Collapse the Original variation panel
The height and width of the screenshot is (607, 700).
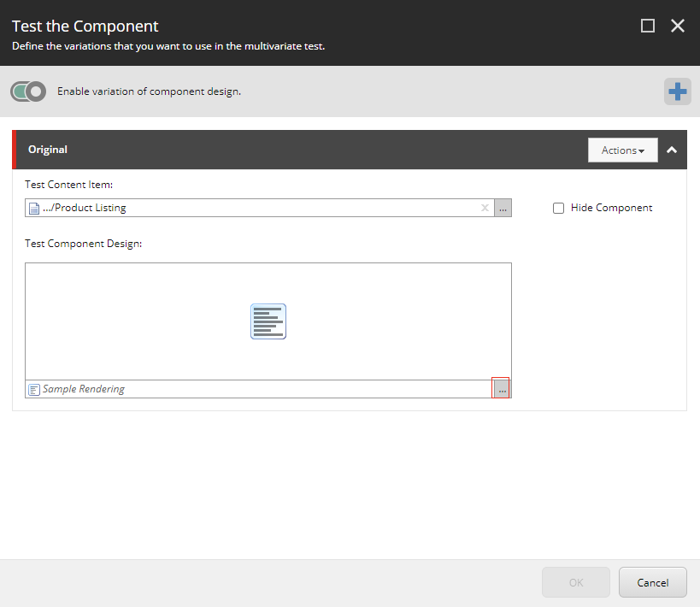(x=672, y=150)
